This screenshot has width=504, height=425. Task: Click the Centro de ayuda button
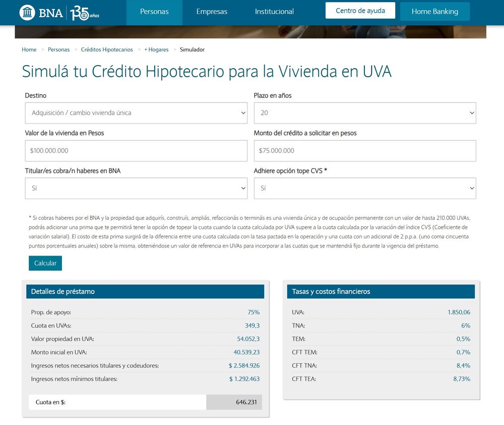360,11
